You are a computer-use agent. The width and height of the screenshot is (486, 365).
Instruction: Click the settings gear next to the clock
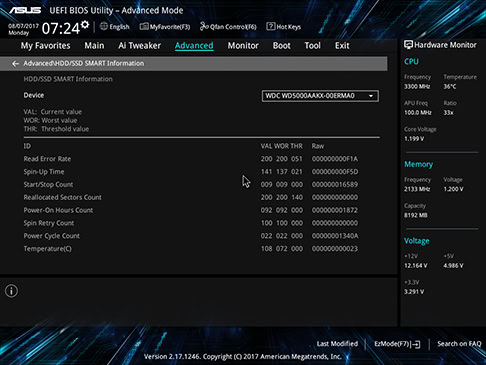[x=85, y=24]
